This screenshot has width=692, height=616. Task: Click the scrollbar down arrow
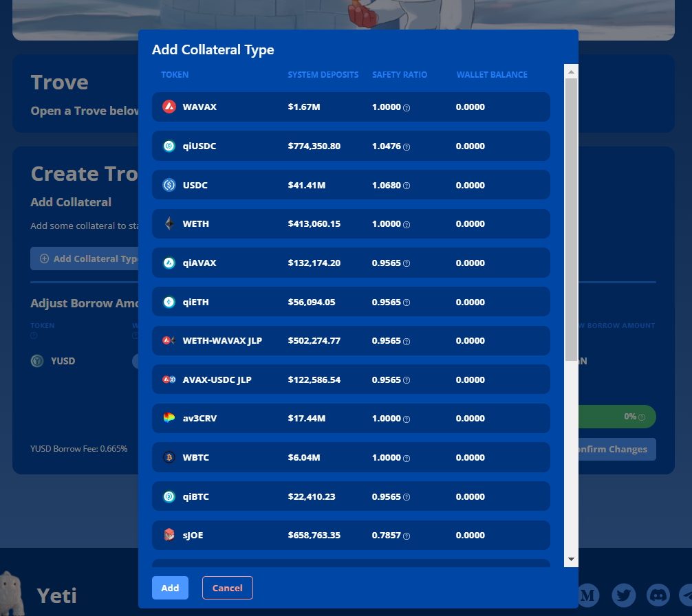coord(571,559)
